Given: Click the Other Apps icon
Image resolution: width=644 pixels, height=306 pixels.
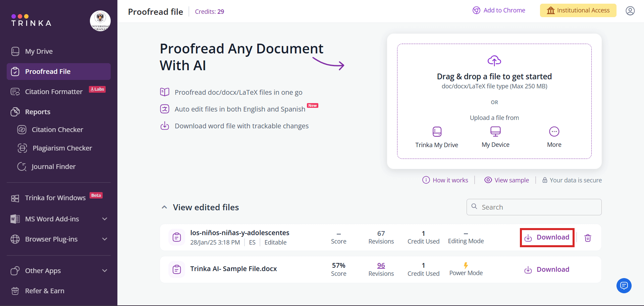Looking at the screenshot, I should [15, 271].
